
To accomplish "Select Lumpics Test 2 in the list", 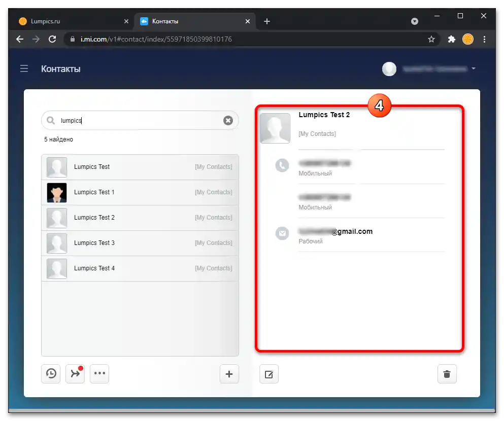I will (x=140, y=218).
